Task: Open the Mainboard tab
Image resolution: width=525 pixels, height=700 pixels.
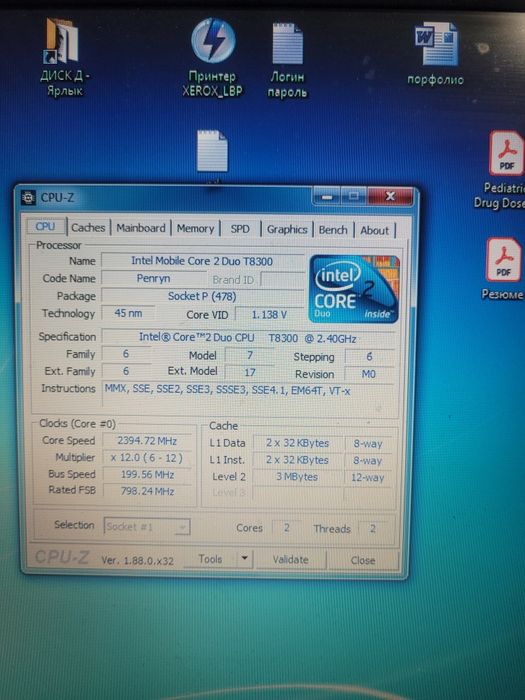Action: [141, 228]
